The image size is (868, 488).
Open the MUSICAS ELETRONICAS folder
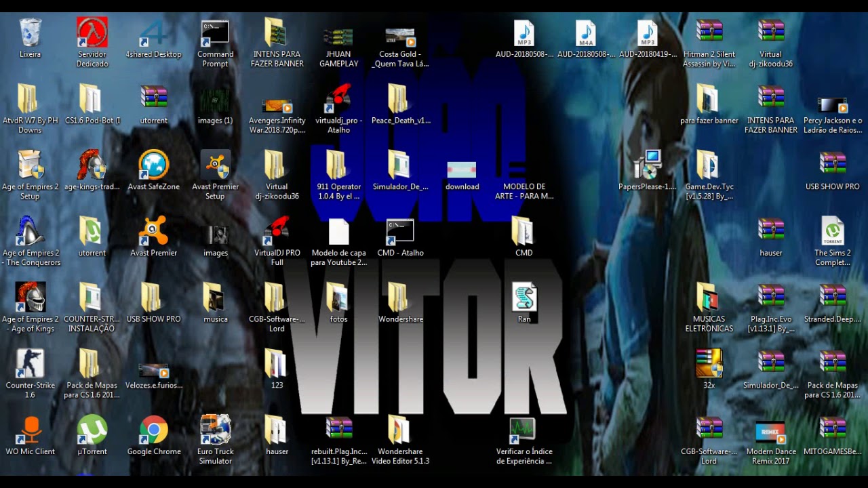coord(709,296)
